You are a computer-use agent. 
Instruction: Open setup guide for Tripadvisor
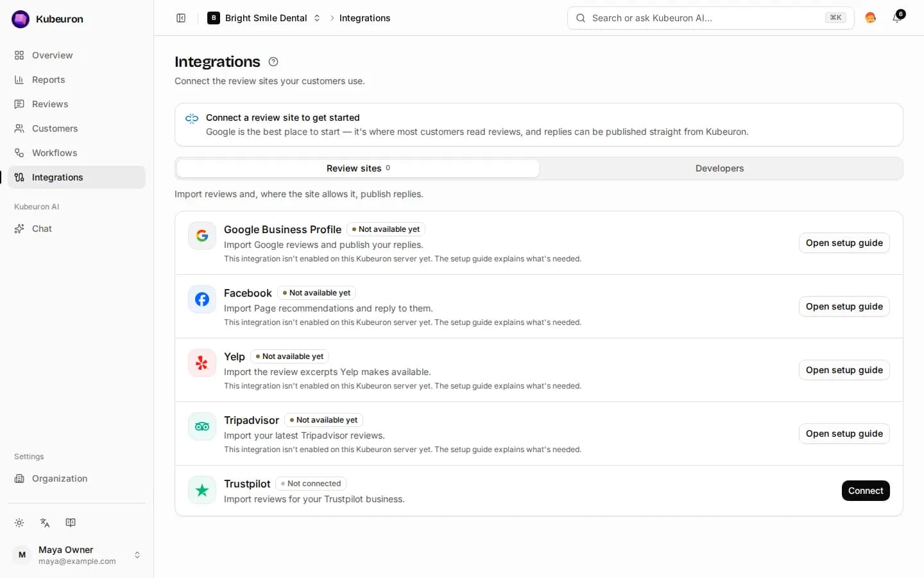(x=844, y=433)
